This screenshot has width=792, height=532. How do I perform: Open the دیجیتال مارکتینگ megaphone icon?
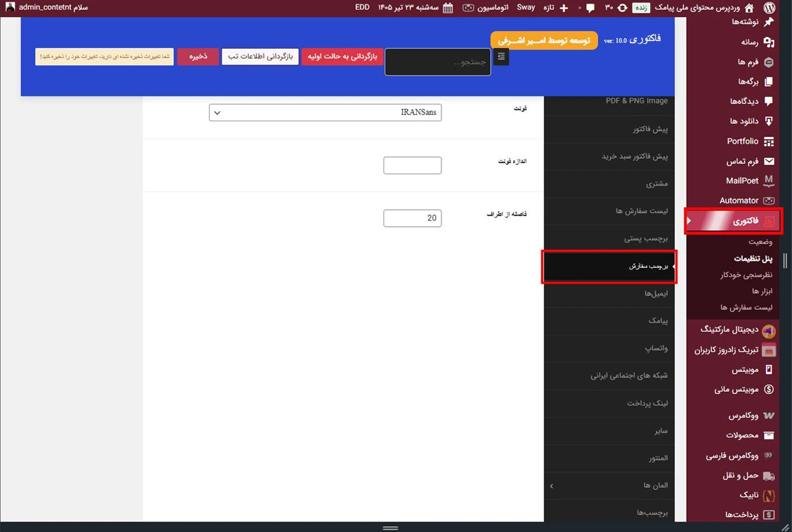click(x=768, y=330)
